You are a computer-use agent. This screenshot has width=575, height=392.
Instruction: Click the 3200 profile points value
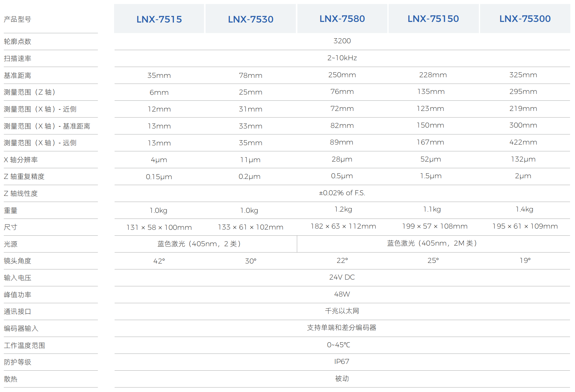click(x=342, y=41)
